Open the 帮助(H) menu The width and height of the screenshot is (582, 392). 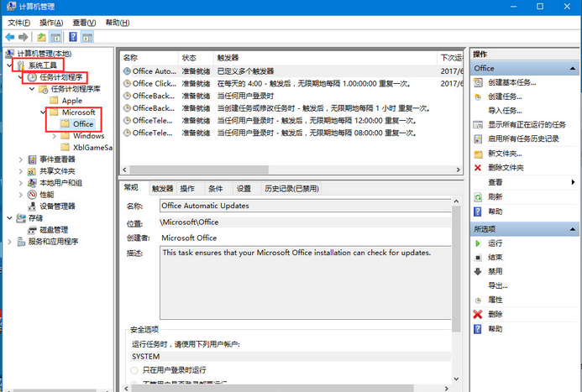click(x=118, y=23)
